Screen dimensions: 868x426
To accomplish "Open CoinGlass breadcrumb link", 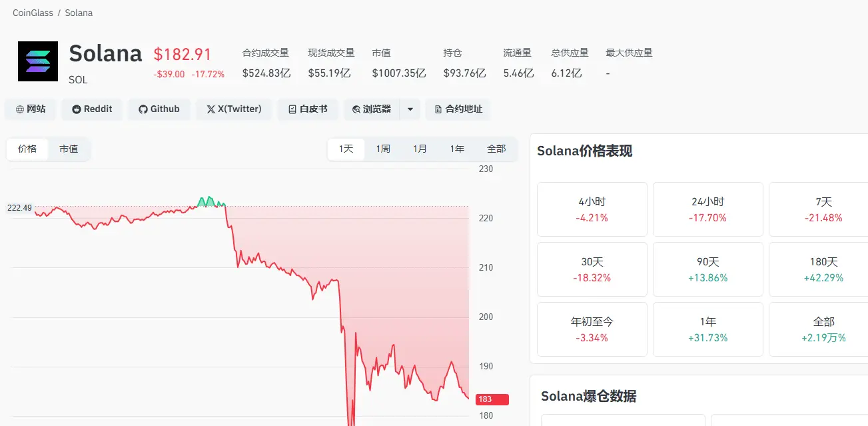I will tap(33, 13).
